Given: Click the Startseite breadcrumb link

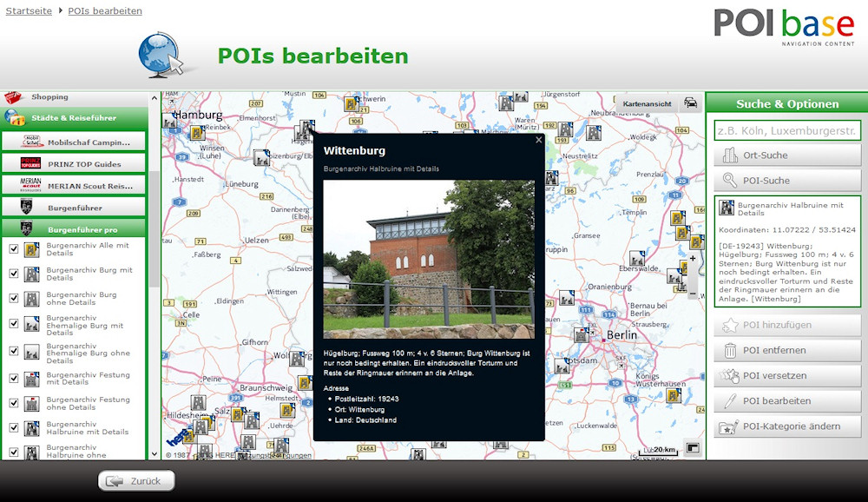Looking at the screenshot, I should (29, 10).
